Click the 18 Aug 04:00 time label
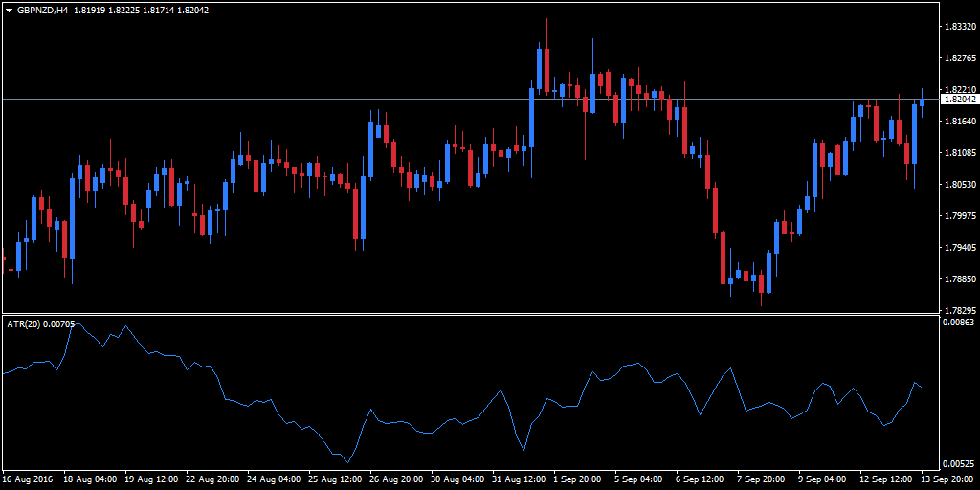980x490 pixels. [x=90, y=479]
